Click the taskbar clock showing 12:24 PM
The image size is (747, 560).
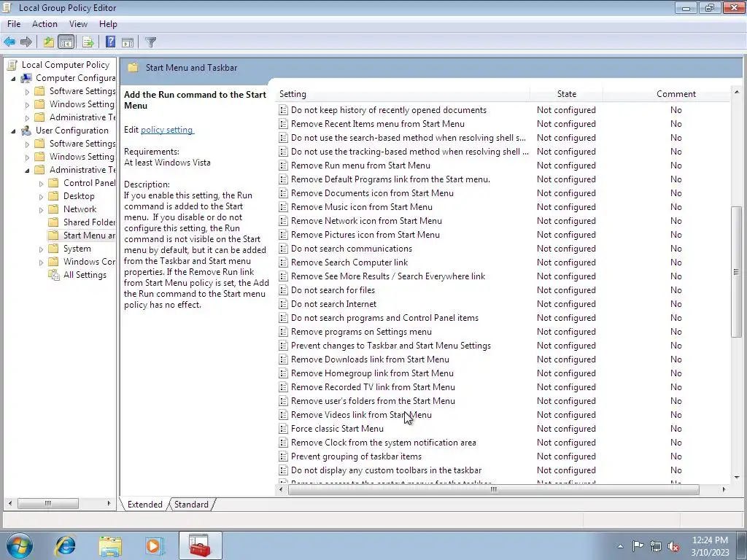pyautogui.click(x=710, y=545)
